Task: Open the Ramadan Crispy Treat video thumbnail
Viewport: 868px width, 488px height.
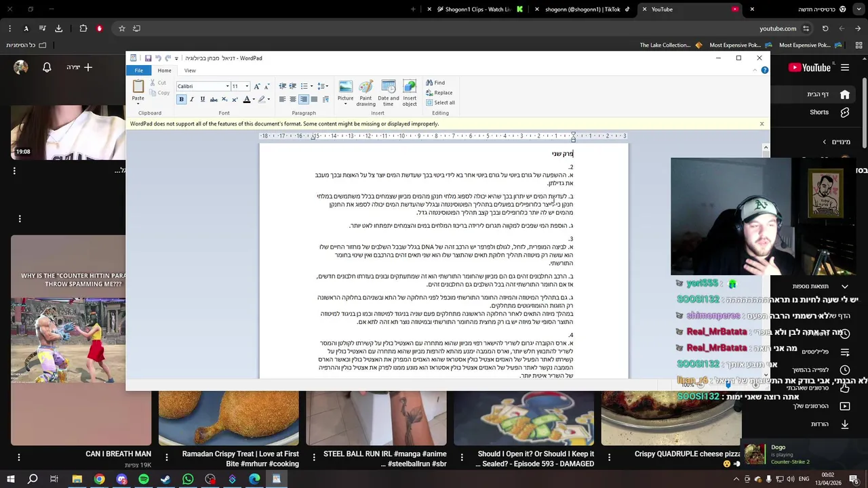Action: point(229,418)
